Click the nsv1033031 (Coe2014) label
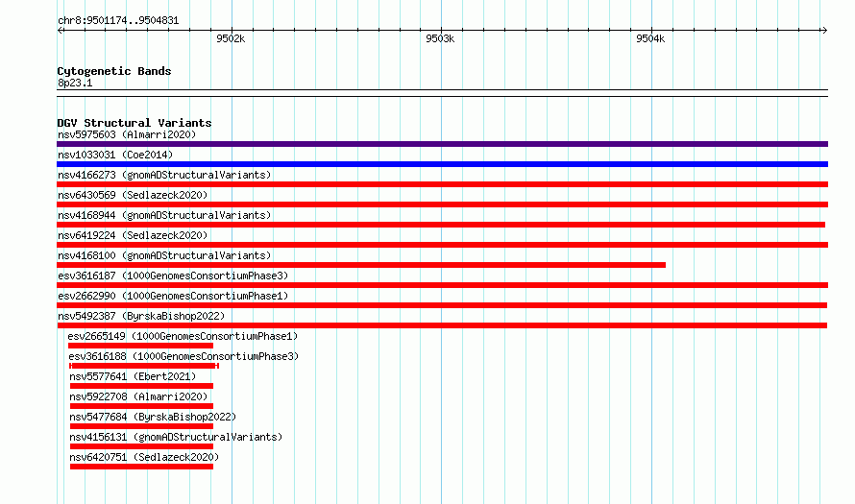 pos(115,155)
